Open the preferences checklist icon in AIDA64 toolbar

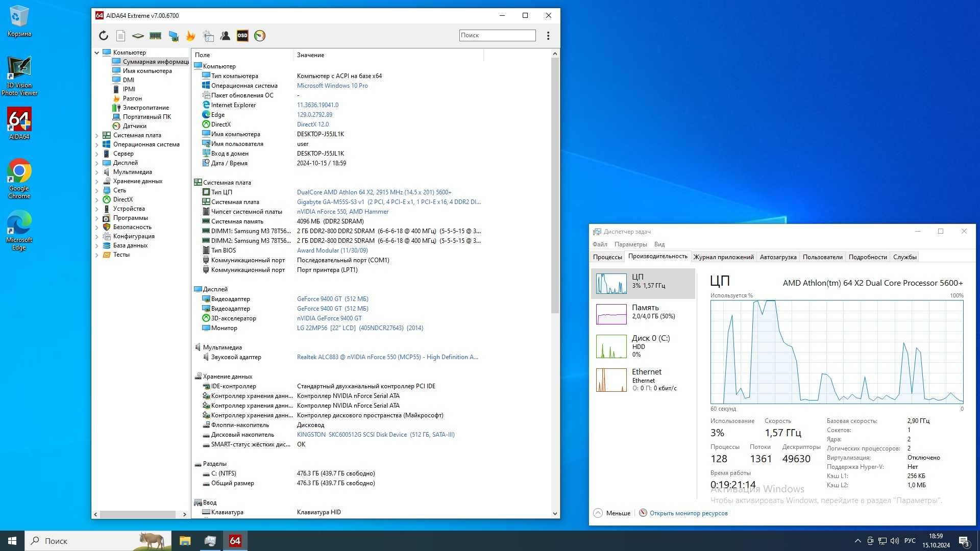pos(208,36)
